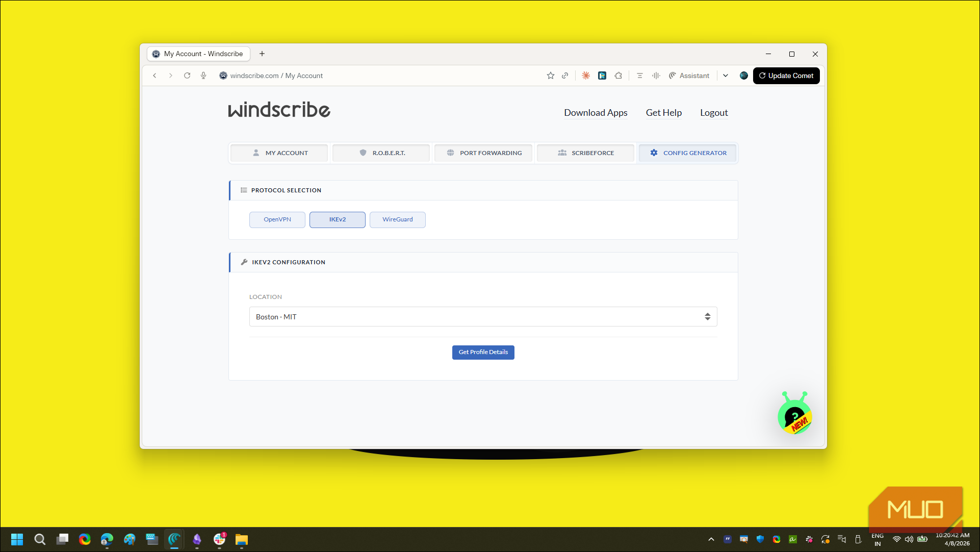The width and height of the screenshot is (980, 552).
Task: Choose the OpenVPN protocol
Action: pyautogui.click(x=277, y=220)
